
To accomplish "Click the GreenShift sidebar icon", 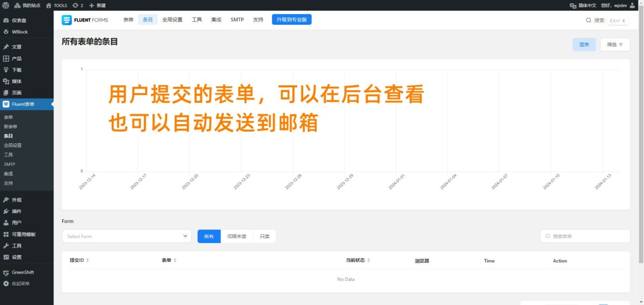I will pyautogui.click(x=6, y=272).
